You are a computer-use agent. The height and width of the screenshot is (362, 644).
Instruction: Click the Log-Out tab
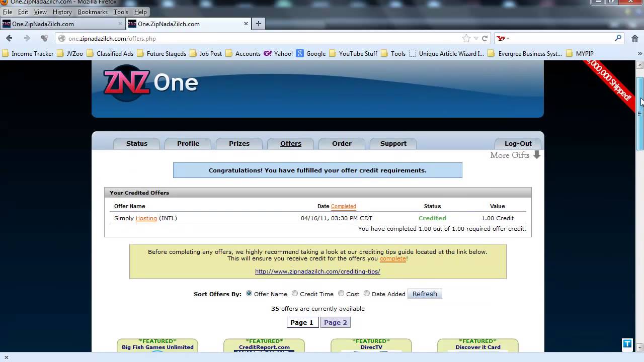[x=518, y=144]
